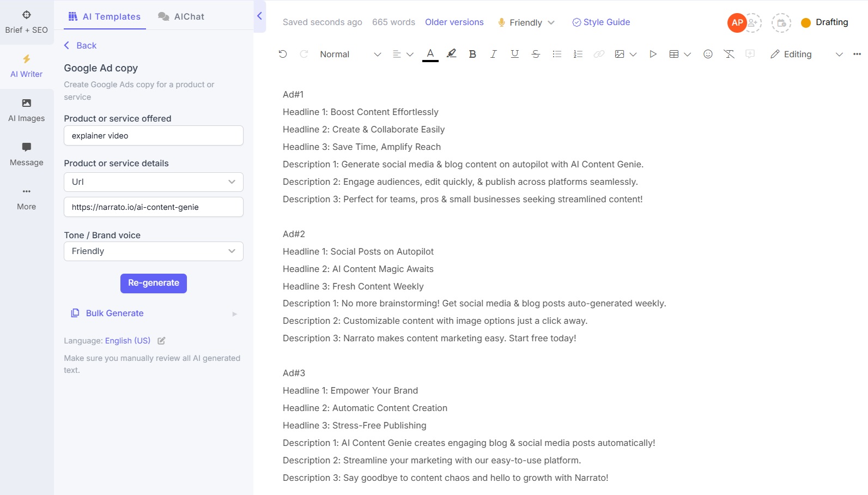
Task: Click 'Headline 1: Boost Content Effortlessly'
Action: [x=360, y=112]
